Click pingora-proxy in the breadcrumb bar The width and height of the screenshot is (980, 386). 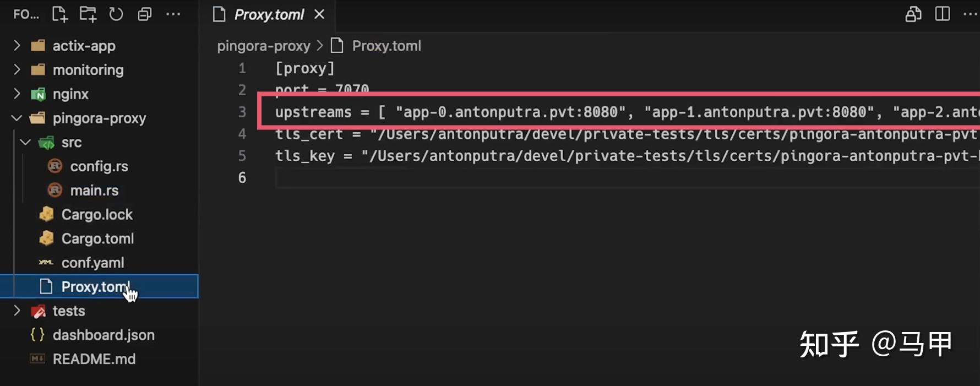(x=264, y=45)
